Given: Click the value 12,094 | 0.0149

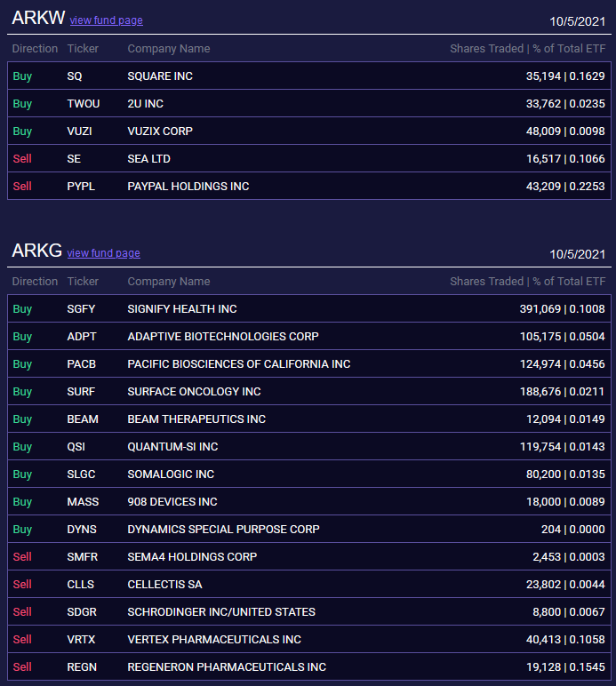Looking at the screenshot, I should tap(565, 419).
